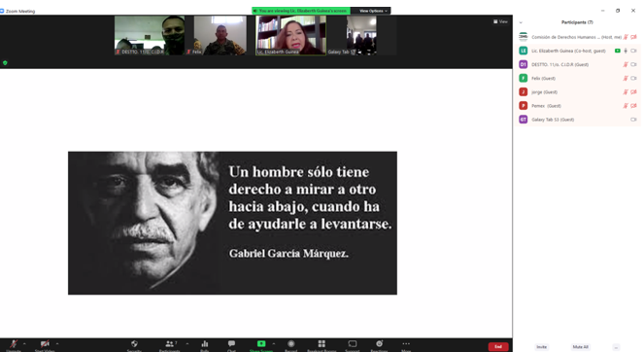Click the J avatar of Jorge
This screenshot has width=644, height=352.
pos(524,92)
